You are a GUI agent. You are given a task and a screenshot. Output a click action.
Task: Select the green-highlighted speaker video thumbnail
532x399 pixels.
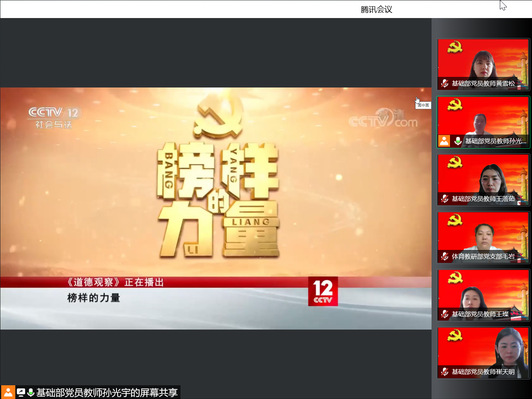pyautogui.click(x=483, y=122)
